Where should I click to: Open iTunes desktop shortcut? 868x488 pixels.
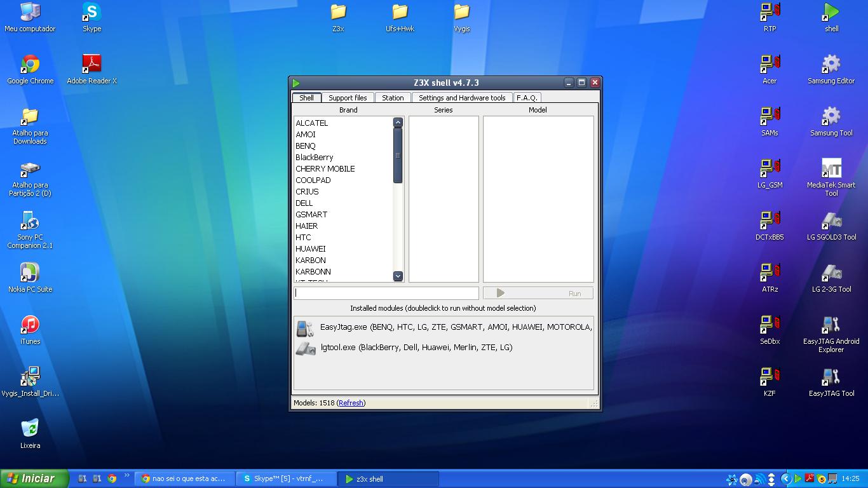point(30,330)
